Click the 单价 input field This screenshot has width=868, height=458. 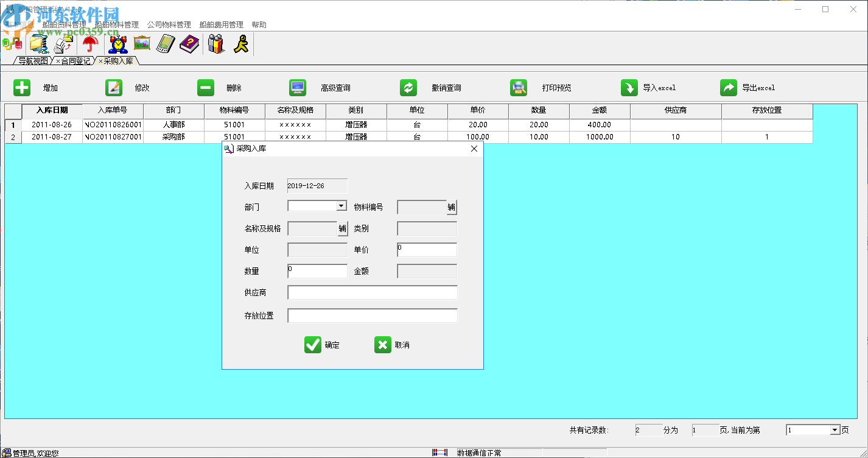(427, 250)
